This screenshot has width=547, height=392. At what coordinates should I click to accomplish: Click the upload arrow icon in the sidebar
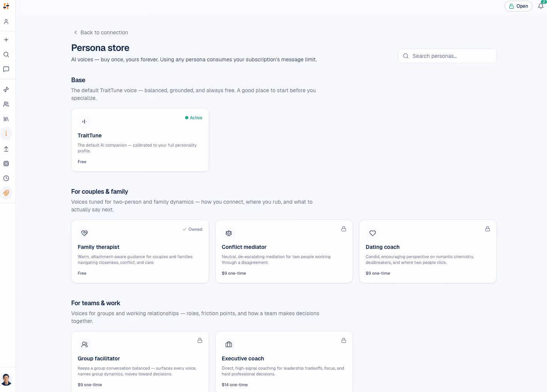click(x=6, y=149)
